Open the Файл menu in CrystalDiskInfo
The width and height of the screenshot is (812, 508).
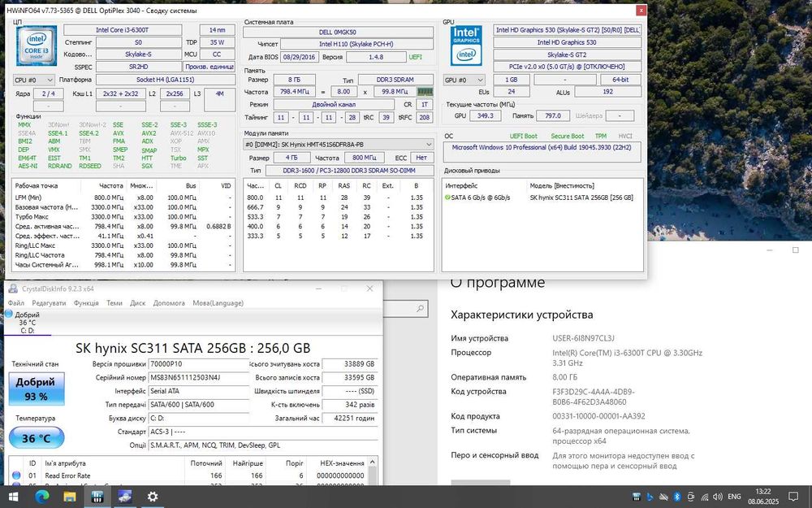tap(16, 302)
